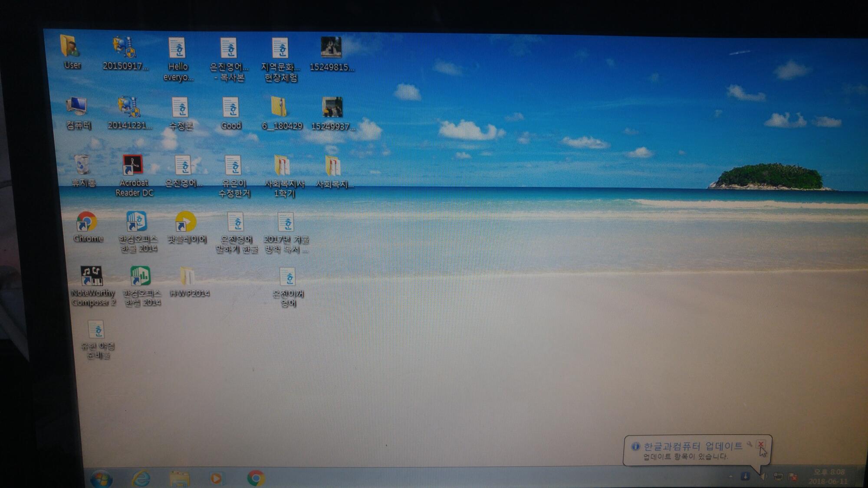Select NoteWorthy Composer 2 icon
868x488 pixels.
click(x=92, y=277)
